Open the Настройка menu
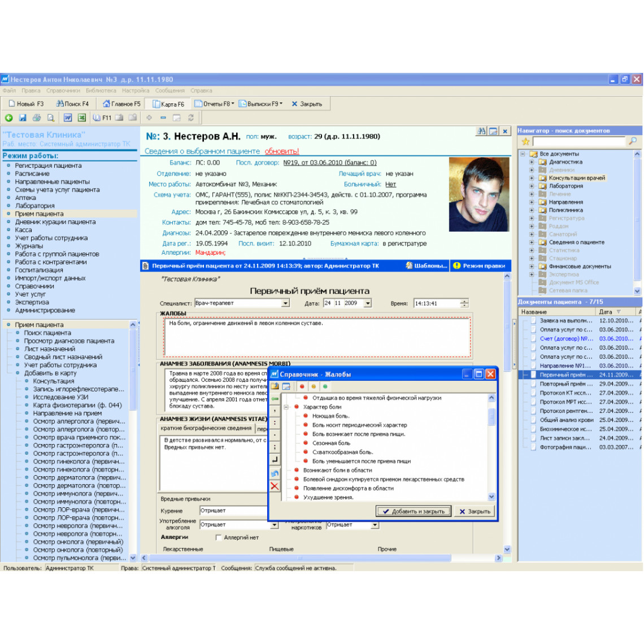The image size is (644, 644). tap(136, 90)
